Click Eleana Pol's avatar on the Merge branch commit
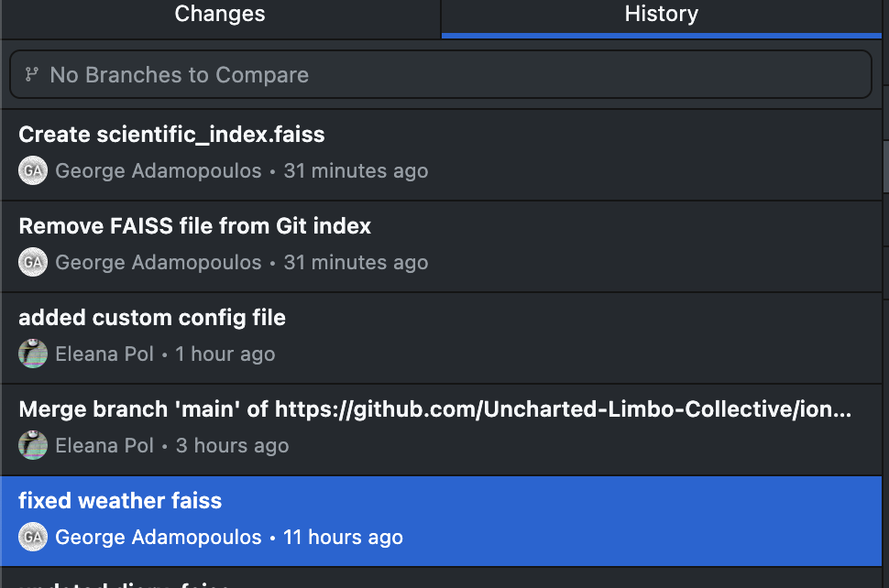 (33, 446)
